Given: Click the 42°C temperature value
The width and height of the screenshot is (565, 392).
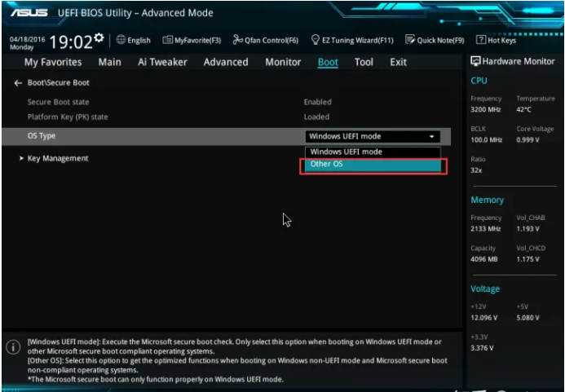Looking at the screenshot, I should (523, 109).
